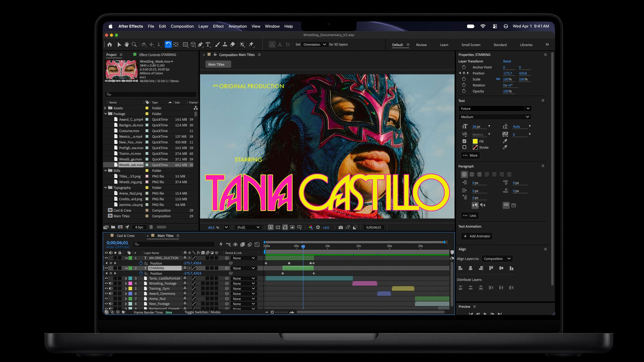Collapse the Typography folder
644x362 pixels.
[105, 188]
